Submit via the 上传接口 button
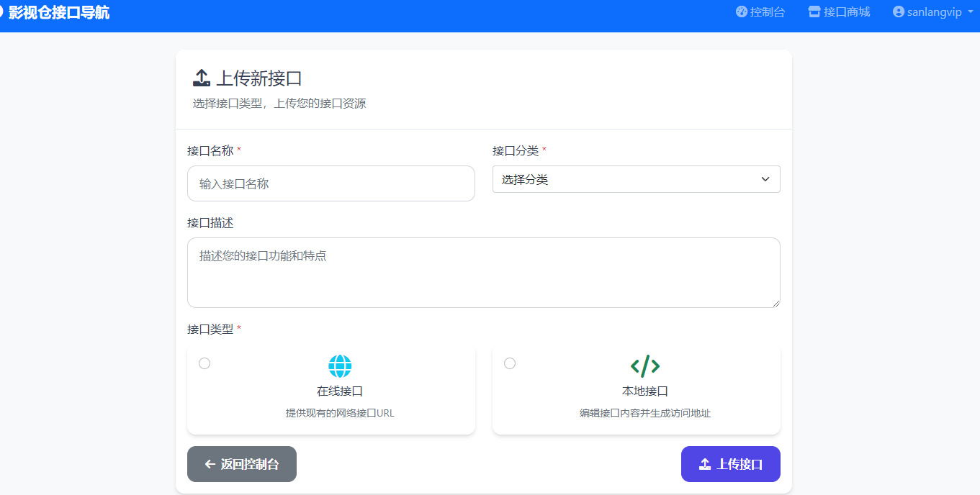Viewport: 980px width, 495px height. tap(730, 464)
